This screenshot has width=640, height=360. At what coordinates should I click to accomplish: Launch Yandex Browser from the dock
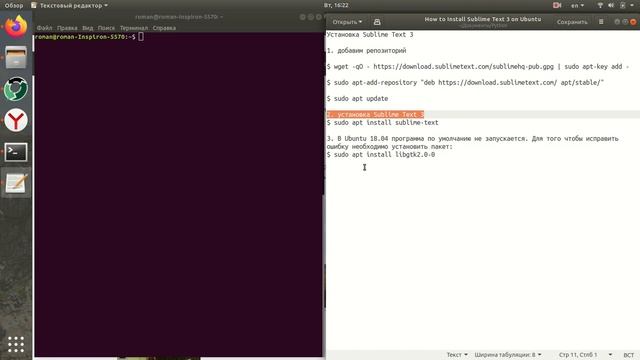(16, 120)
